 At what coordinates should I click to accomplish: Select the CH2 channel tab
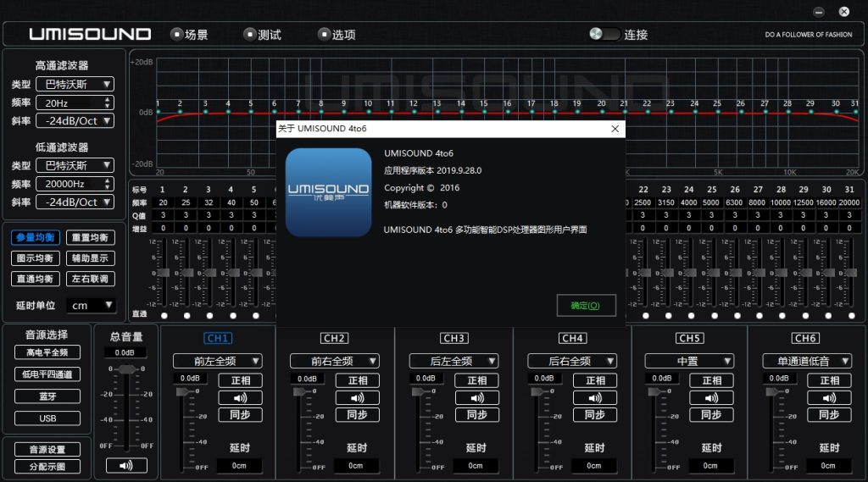pos(334,338)
